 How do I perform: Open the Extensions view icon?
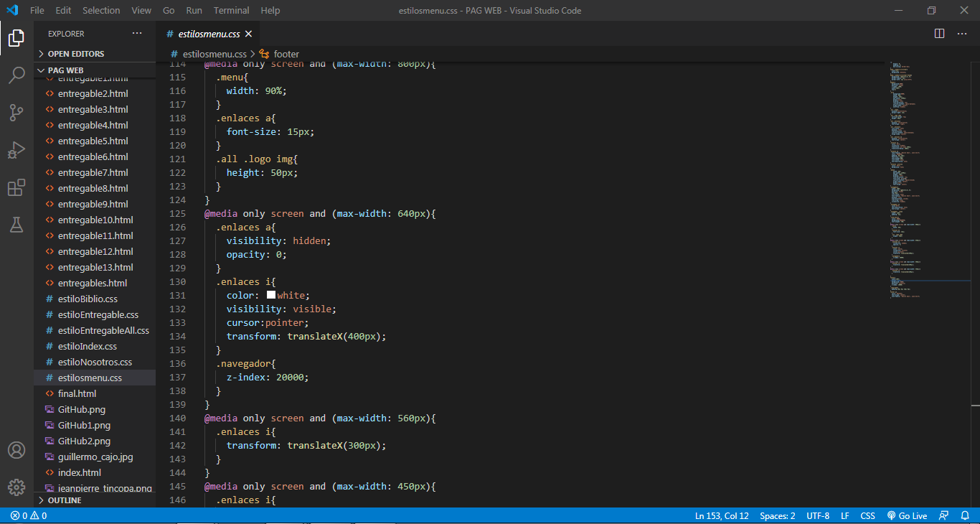[17, 188]
